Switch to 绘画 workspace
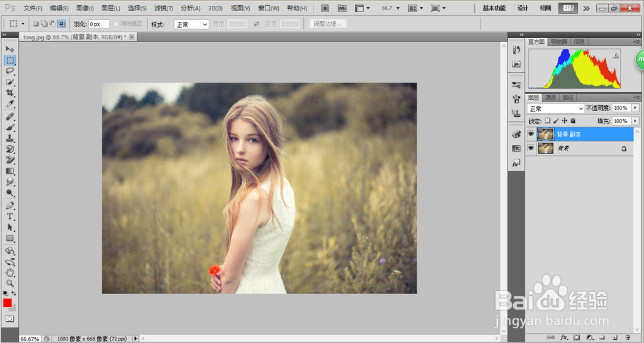The width and height of the screenshot is (644, 343). [x=545, y=8]
